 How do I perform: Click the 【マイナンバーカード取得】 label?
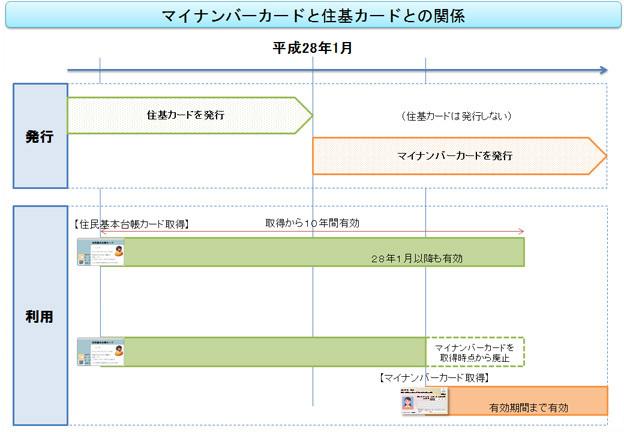tap(433, 377)
